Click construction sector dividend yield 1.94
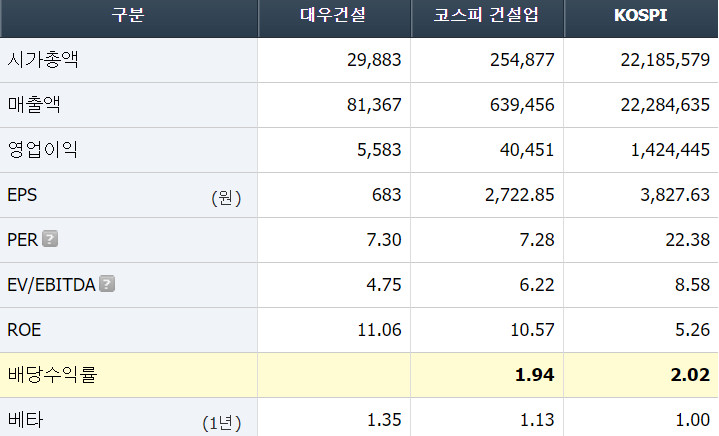Viewport: 719px width, 436px height. tap(535, 375)
